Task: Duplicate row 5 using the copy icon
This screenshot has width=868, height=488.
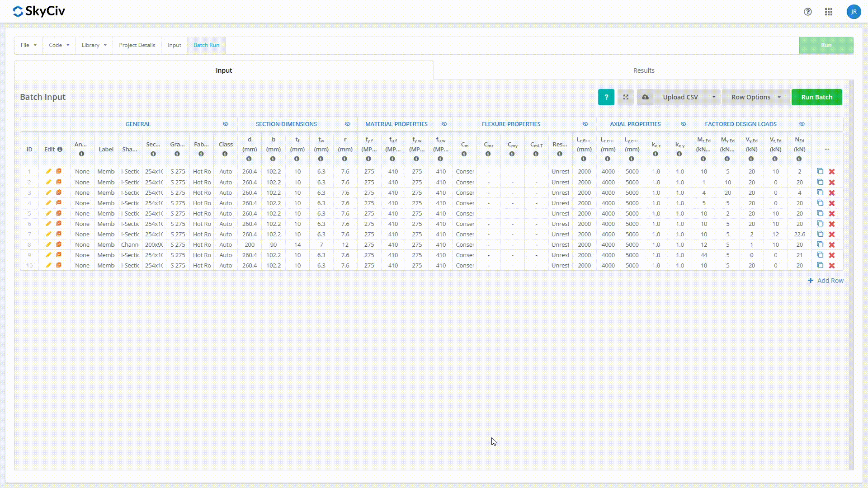Action: [820, 213]
